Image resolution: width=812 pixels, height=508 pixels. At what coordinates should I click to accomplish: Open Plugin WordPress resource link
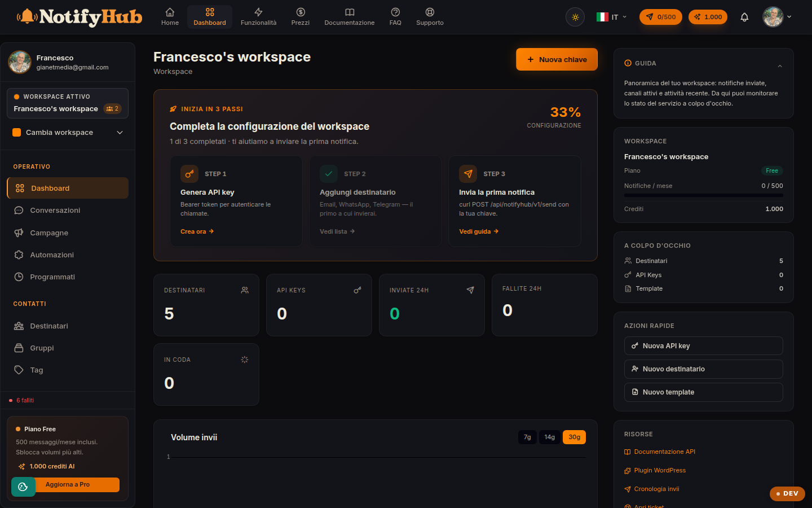[655, 470]
